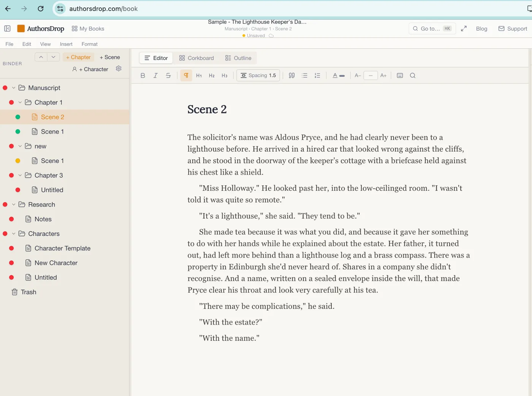Collapse the Characters folder

[x=14, y=234]
